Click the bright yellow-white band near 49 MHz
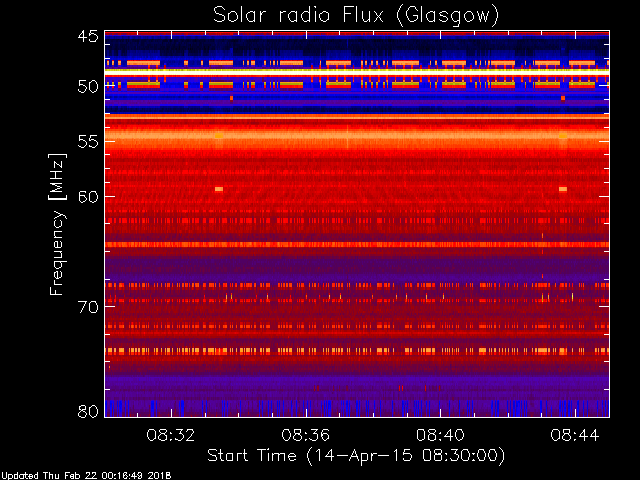 357,71
